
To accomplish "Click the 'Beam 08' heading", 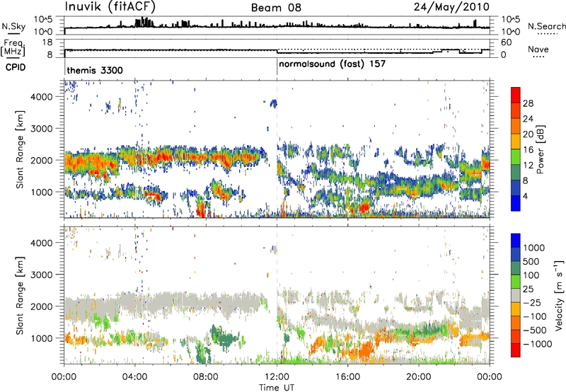I will 276,8.
